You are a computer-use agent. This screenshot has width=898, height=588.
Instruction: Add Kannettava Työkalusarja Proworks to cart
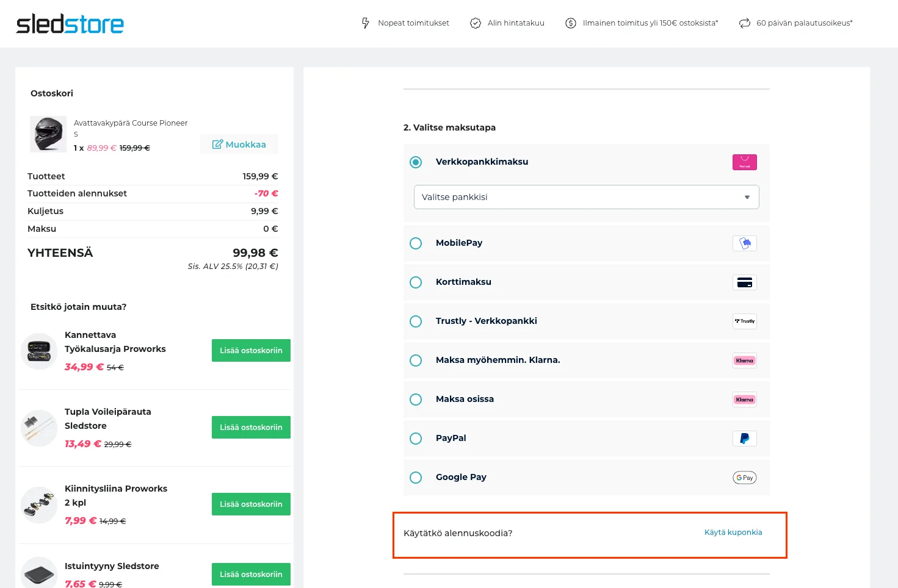tap(251, 351)
